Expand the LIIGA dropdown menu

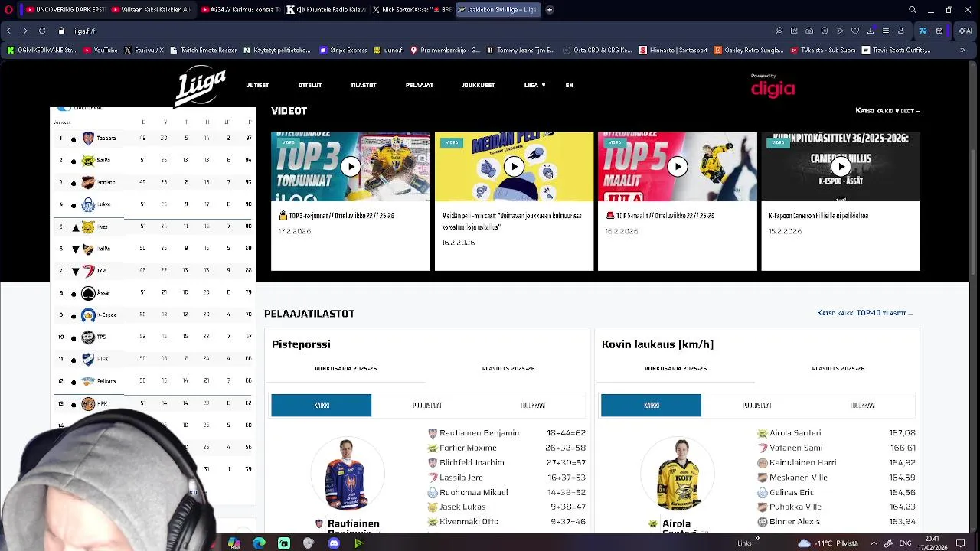coord(534,85)
